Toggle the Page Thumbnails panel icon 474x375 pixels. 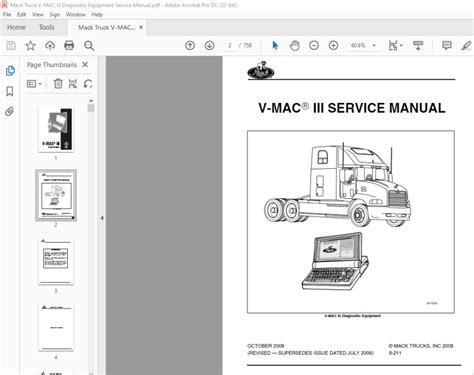tap(10, 70)
